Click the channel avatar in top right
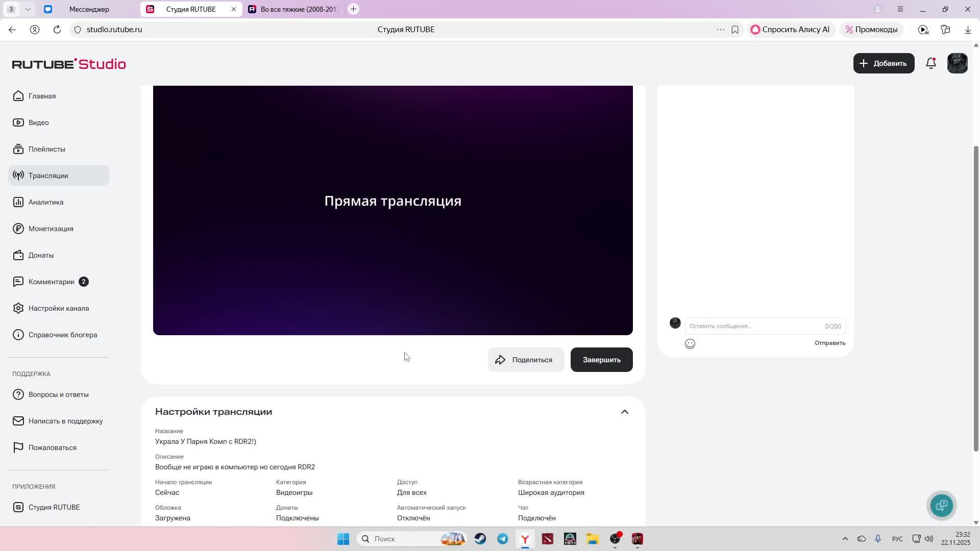 tap(957, 63)
